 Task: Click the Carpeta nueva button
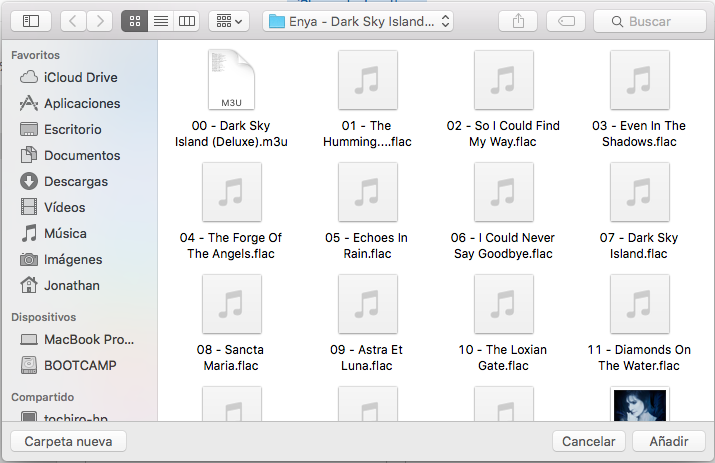(x=68, y=441)
